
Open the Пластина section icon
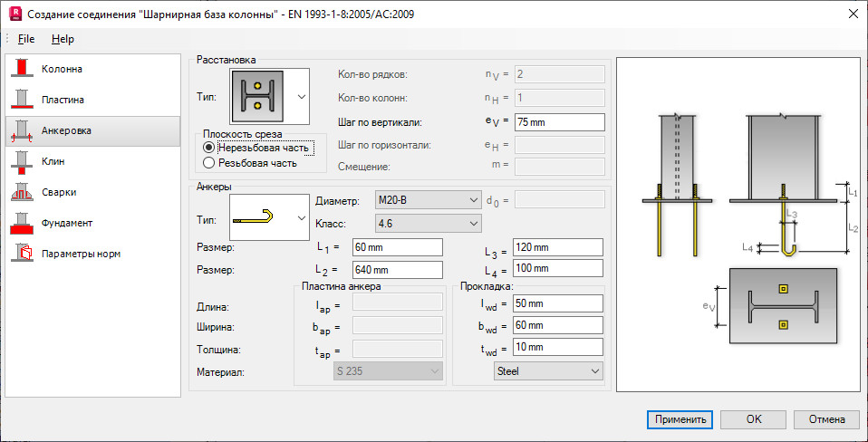pyautogui.click(x=22, y=101)
